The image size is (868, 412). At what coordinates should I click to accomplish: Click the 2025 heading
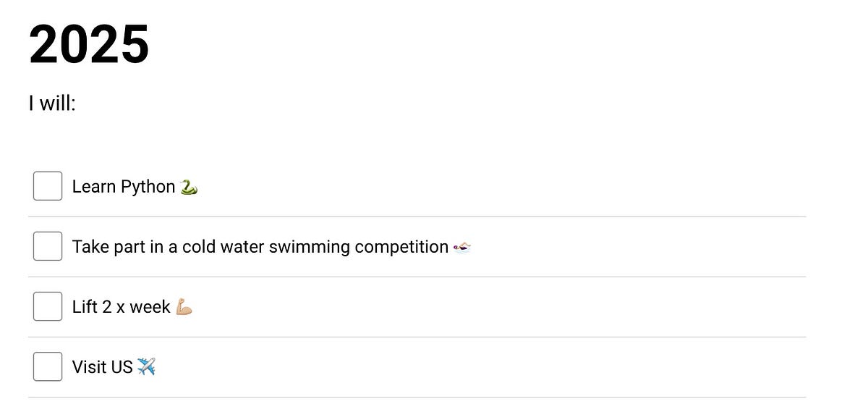pyautogui.click(x=89, y=45)
